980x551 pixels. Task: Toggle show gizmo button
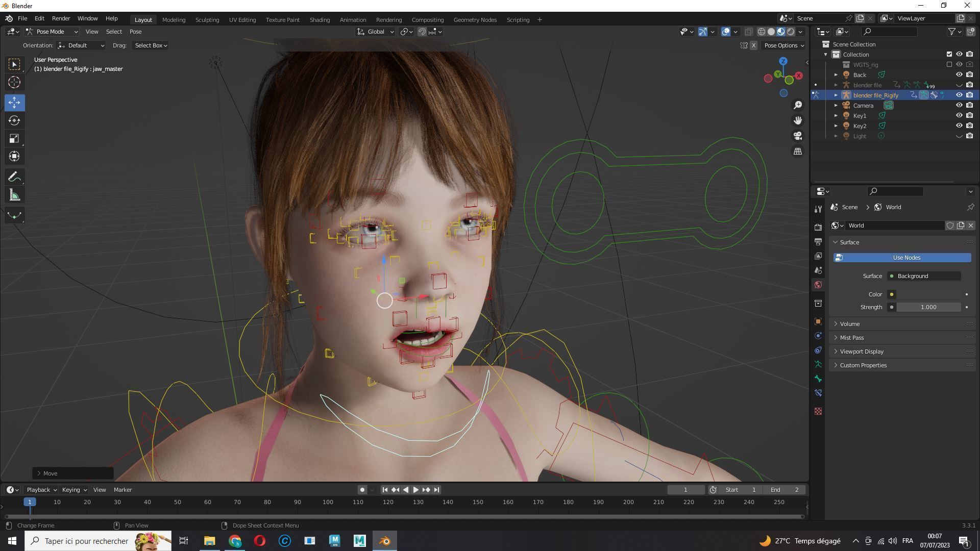[703, 32]
